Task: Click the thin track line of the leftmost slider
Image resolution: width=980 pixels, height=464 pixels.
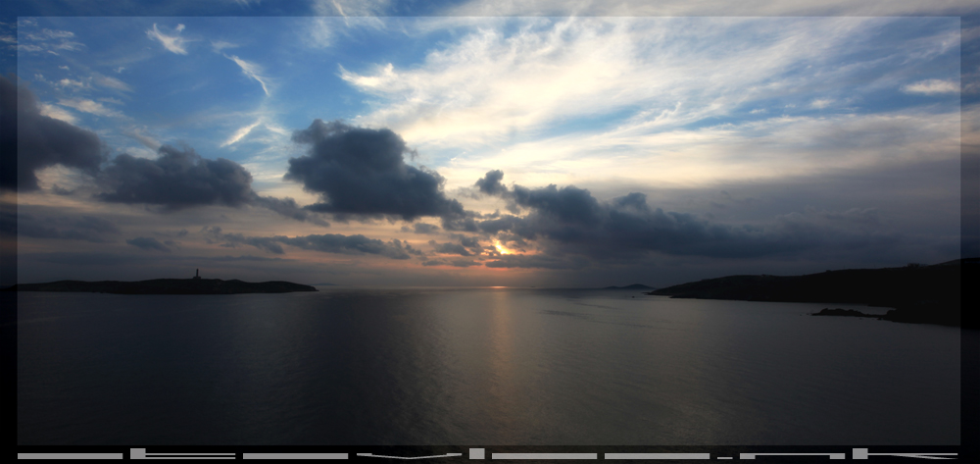Action: click(x=191, y=455)
